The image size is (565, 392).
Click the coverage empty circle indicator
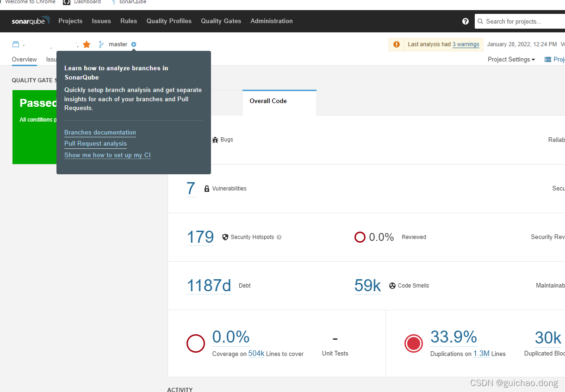point(196,343)
